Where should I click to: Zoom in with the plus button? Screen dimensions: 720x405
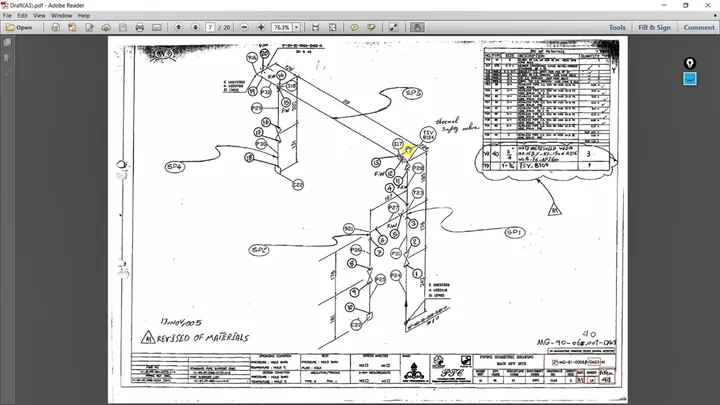[261, 28]
